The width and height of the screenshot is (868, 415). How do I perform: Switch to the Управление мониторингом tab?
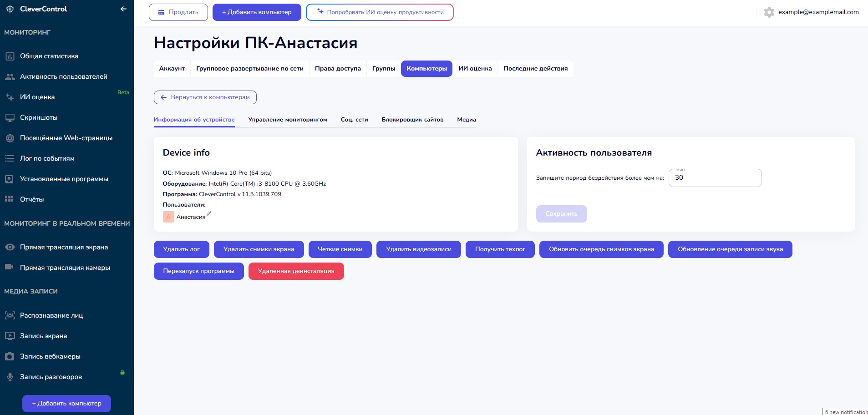pyautogui.click(x=287, y=120)
